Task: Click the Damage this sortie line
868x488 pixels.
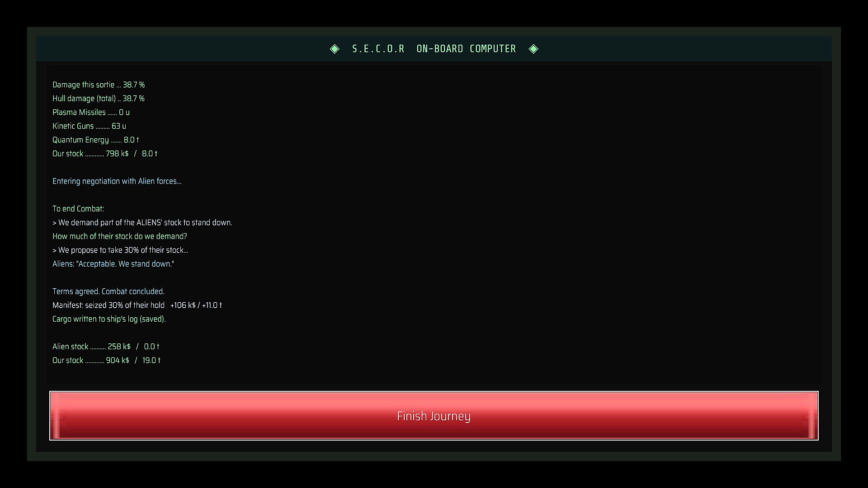Action: click(x=99, y=85)
